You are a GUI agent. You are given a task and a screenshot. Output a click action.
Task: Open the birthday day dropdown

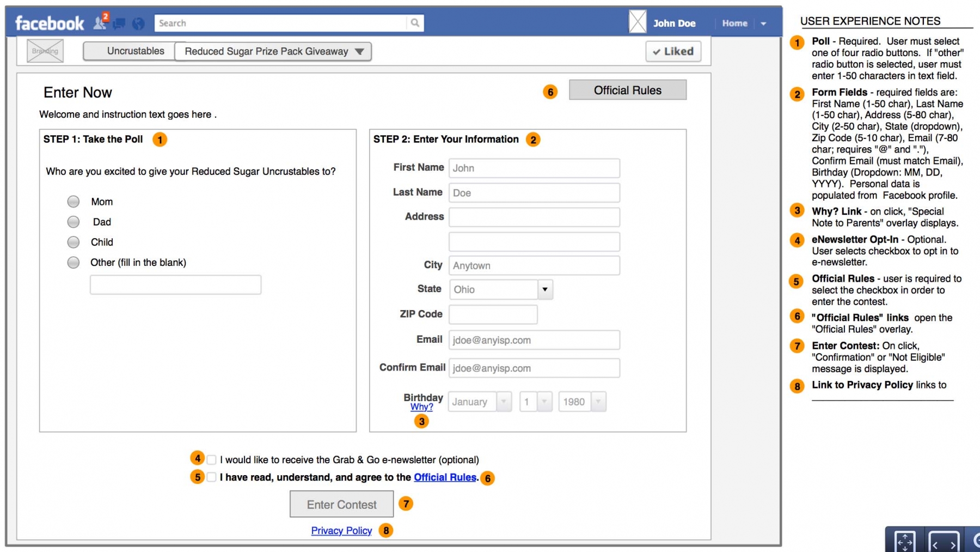pos(544,402)
